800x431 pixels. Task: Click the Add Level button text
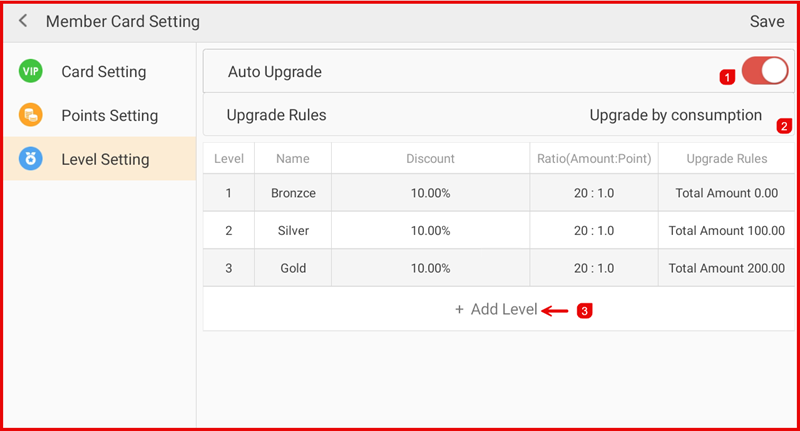pos(504,310)
